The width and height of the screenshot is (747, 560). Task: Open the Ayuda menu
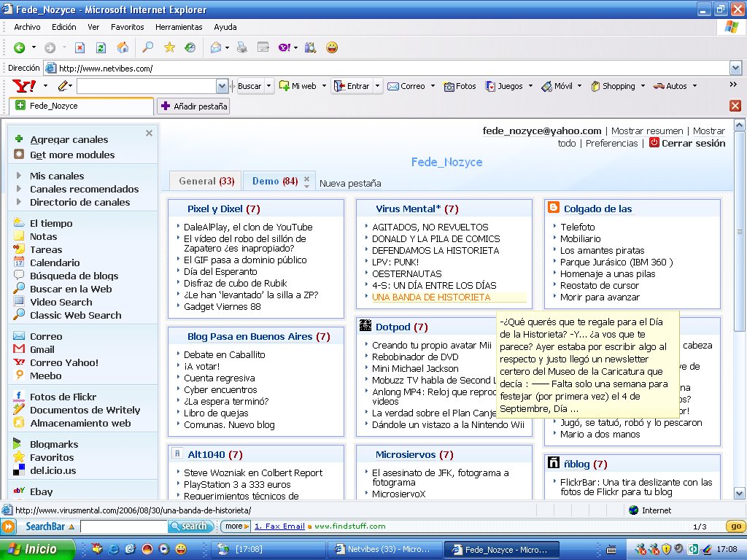click(225, 27)
